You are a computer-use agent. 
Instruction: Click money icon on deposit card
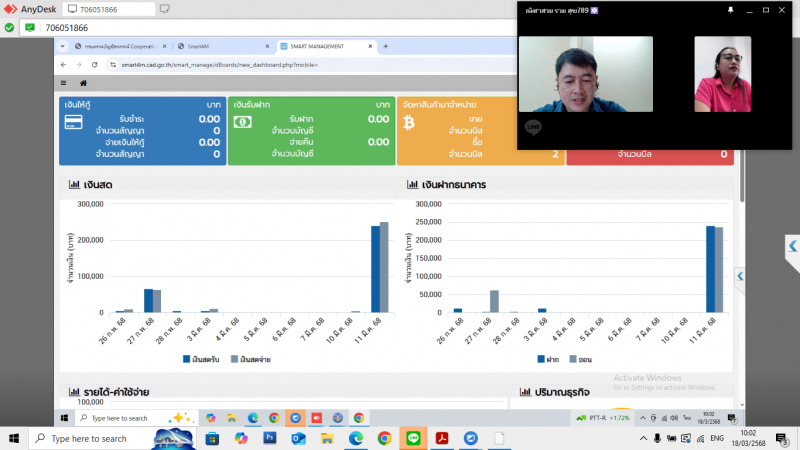(242, 122)
